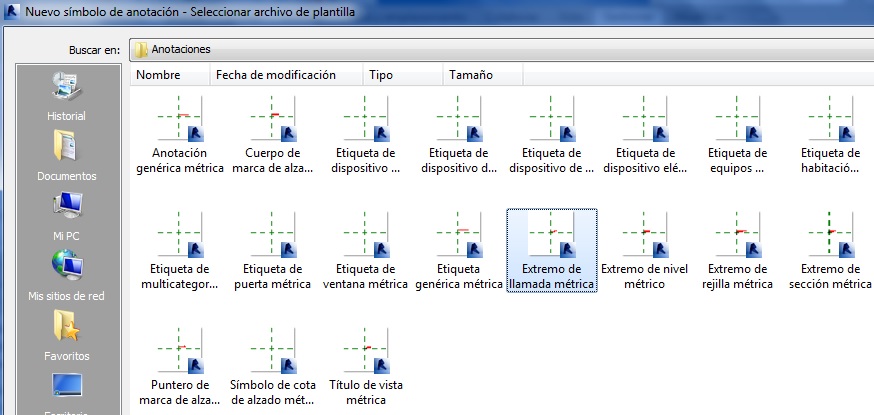Image resolution: width=874 pixels, height=415 pixels.
Task: Open the Favoritos sidebar shortcut
Action: click(66, 335)
